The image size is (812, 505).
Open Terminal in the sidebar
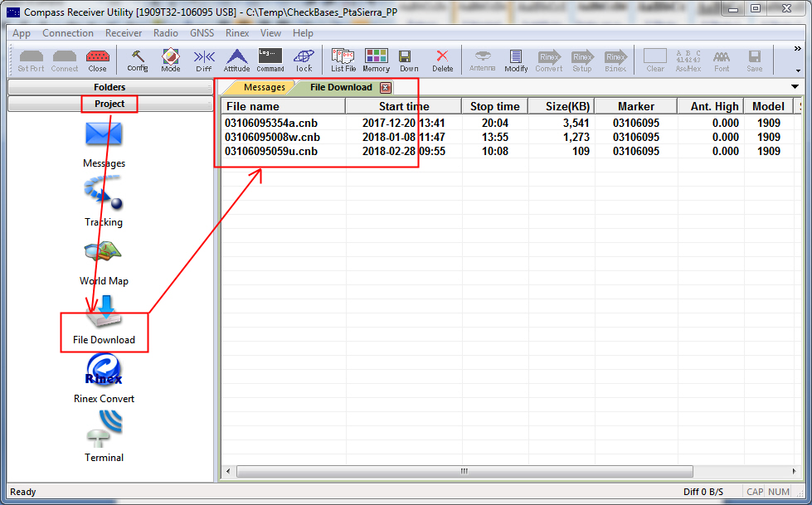pos(104,437)
